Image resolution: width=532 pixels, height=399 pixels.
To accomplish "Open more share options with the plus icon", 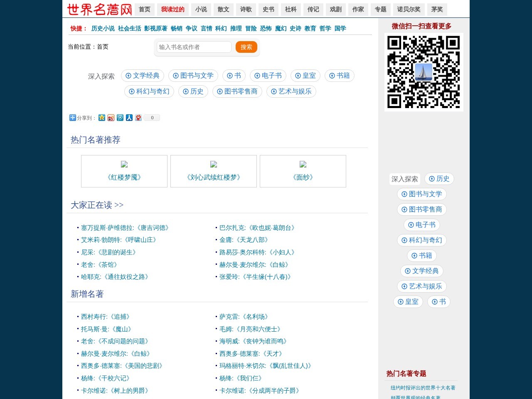I will [x=72, y=118].
